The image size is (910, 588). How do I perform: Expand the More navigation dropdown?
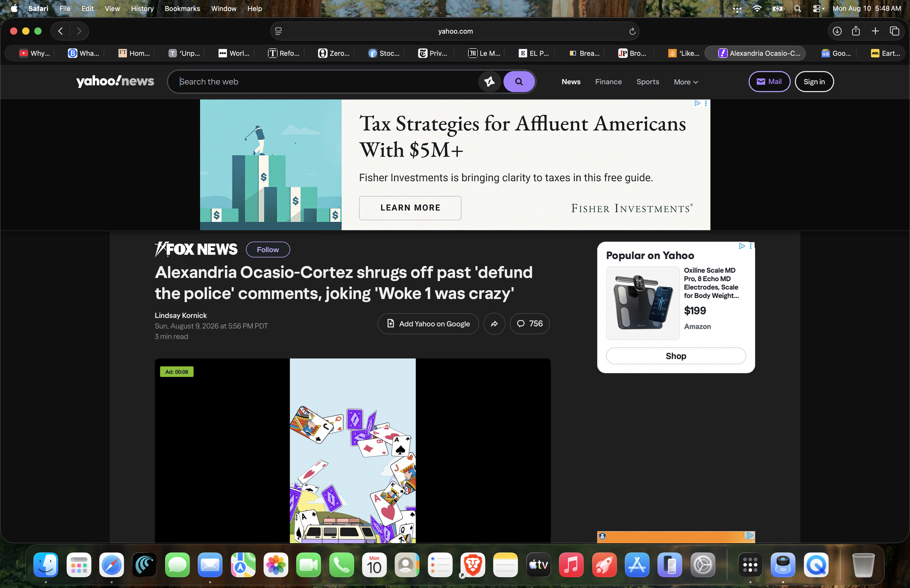[686, 82]
